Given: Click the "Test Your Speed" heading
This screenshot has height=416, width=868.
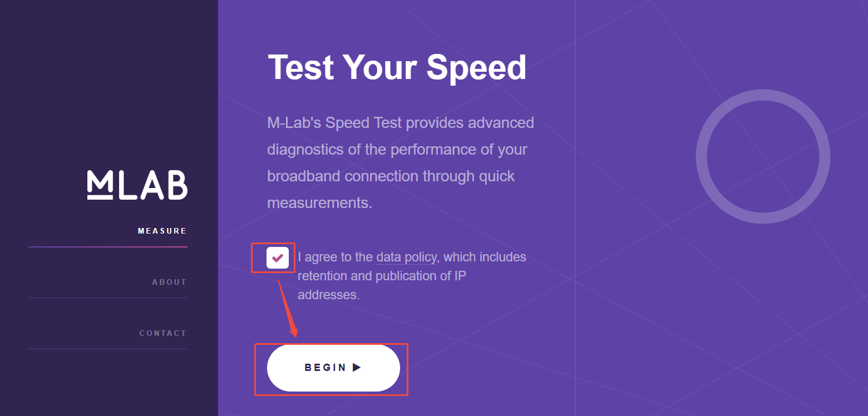Looking at the screenshot, I should 397,68.
